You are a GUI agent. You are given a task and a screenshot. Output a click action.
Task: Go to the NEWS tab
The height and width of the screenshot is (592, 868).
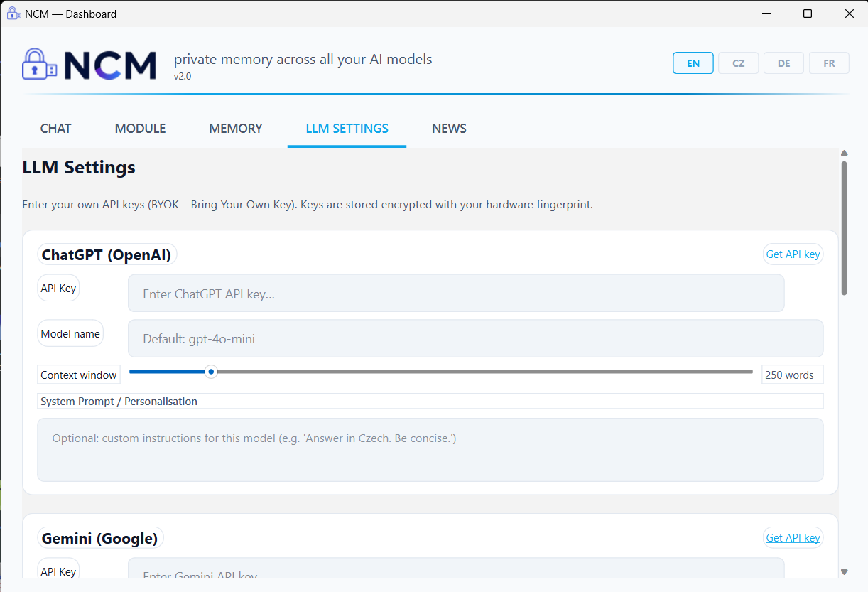coord(449,129)
